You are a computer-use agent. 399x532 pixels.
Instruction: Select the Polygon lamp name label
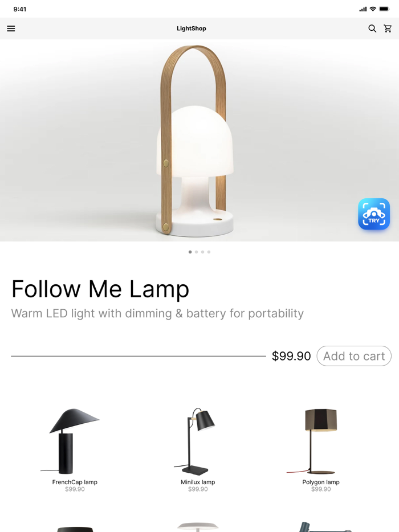[321, 482]
